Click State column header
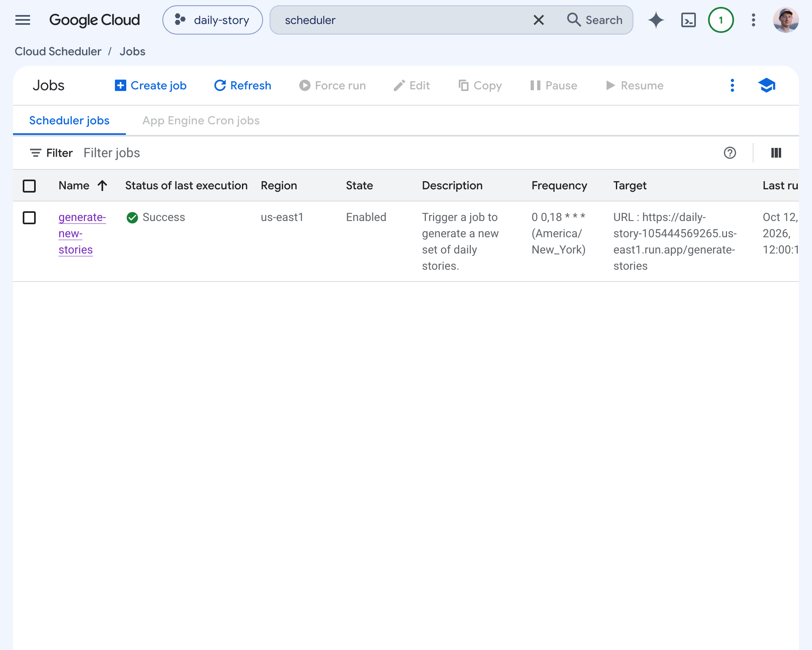Image resolution: width=812 pixels, height=650 pixels. tap(359, 186)
